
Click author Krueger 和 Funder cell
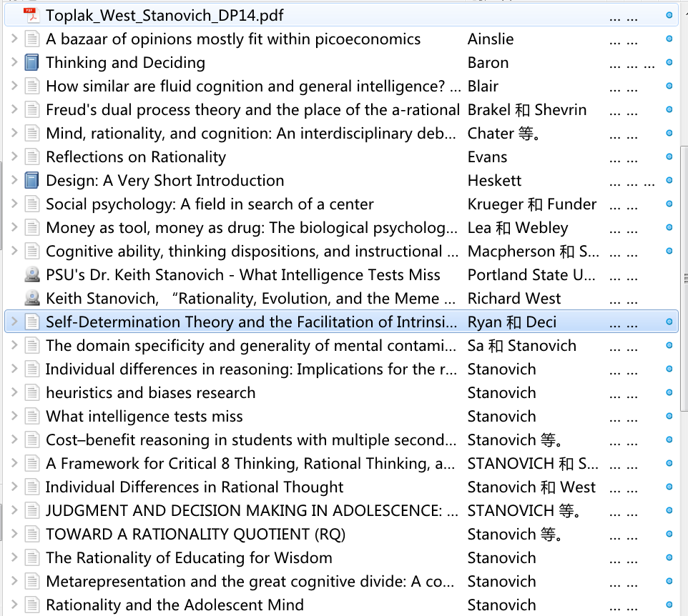[x=531, y=204]
